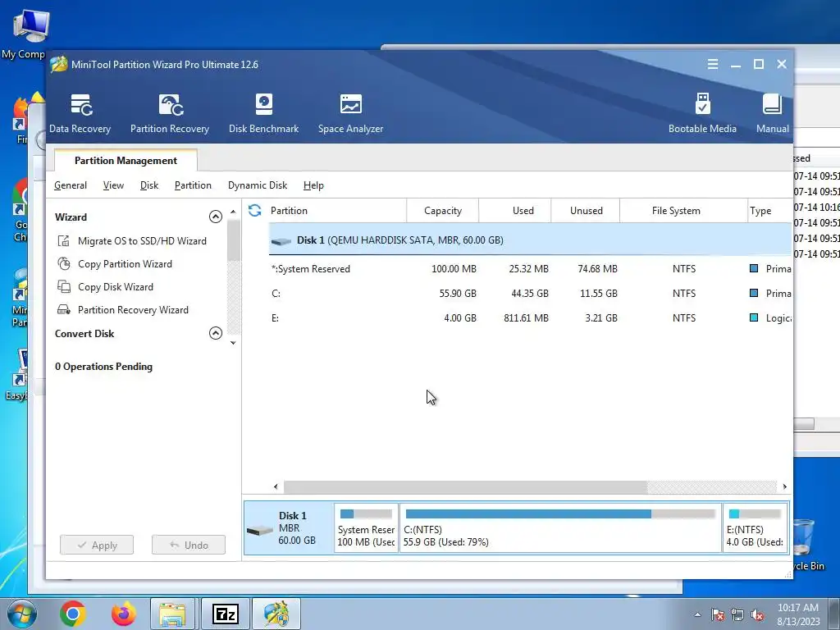Select the Partition Management tab
Image resolution: width=840 pixels, height=630 pixels.
click(126, 160)
